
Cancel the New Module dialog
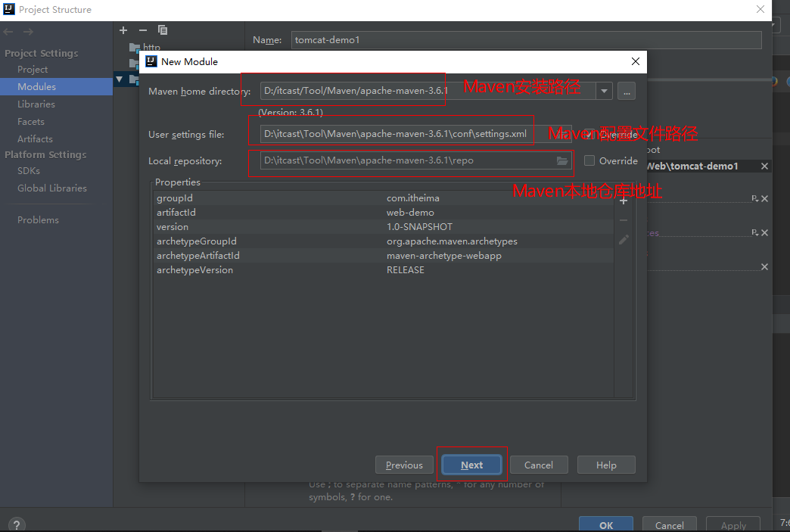(x=538, y=465)
